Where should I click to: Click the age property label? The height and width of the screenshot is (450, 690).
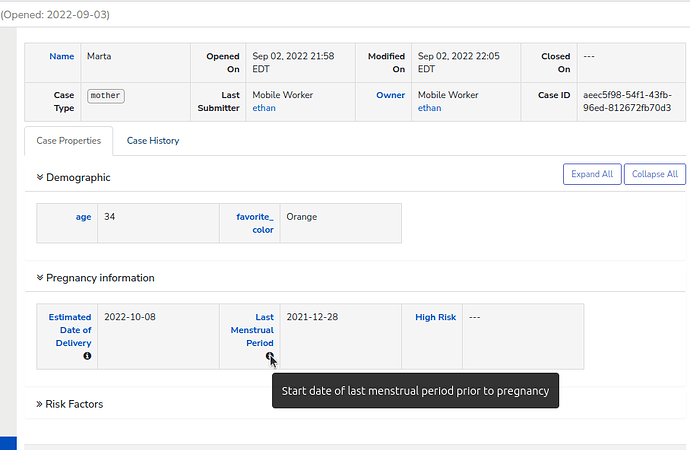(83, 217)
